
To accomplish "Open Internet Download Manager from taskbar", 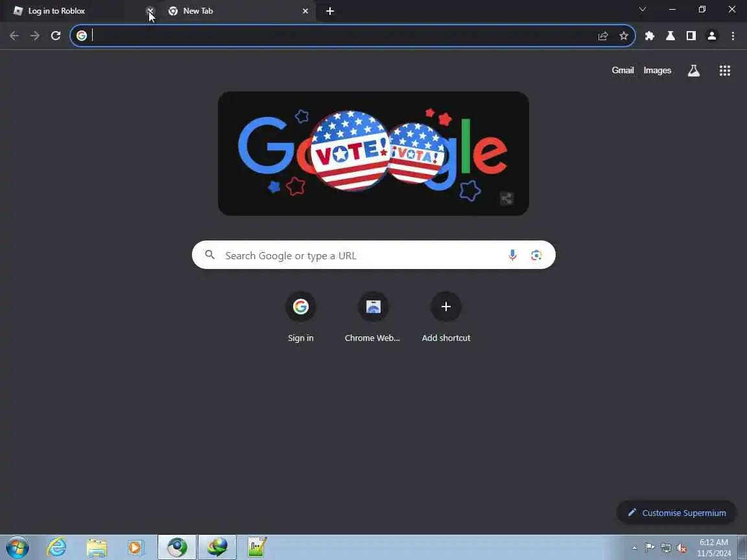I will click(x=217, y=547).
